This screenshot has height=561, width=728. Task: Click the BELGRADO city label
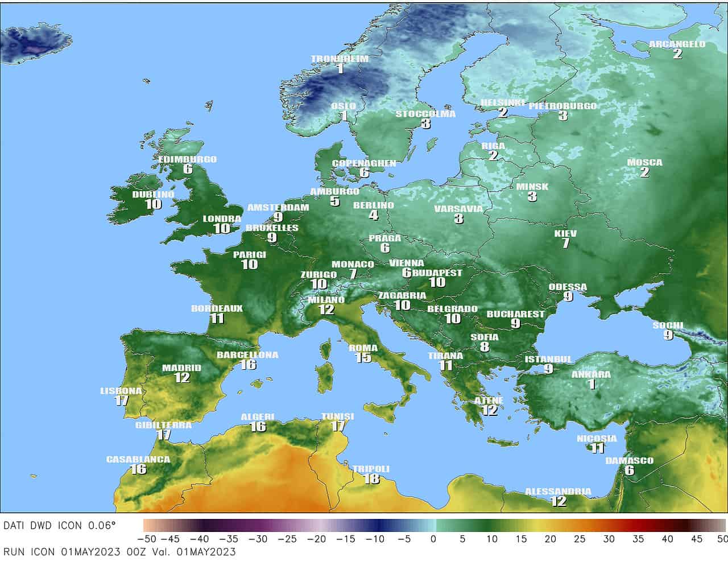coord(452,309)
